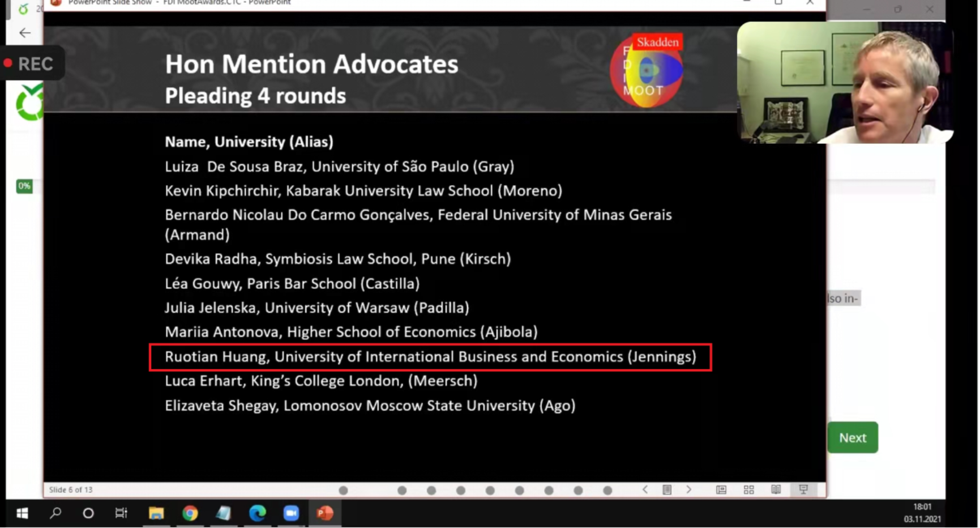Click the Ruotian Huang line
This screenshot has height=528, width=980.
430,357
